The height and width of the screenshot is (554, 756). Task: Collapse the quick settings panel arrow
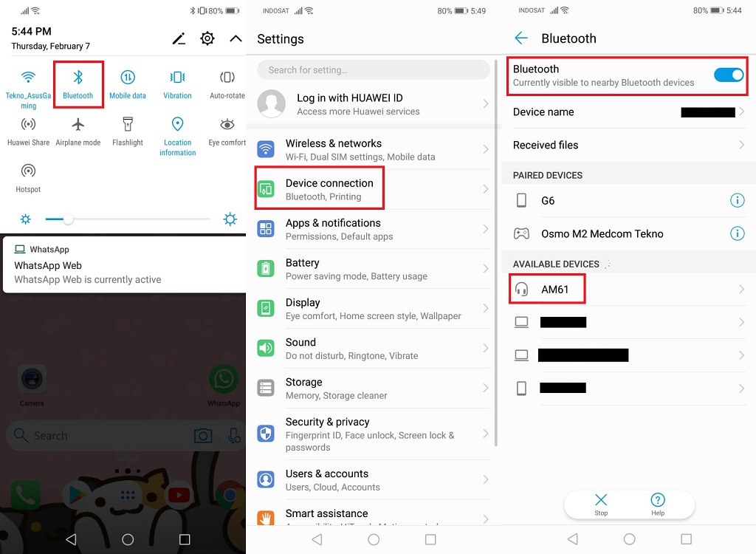pos(236,38)
